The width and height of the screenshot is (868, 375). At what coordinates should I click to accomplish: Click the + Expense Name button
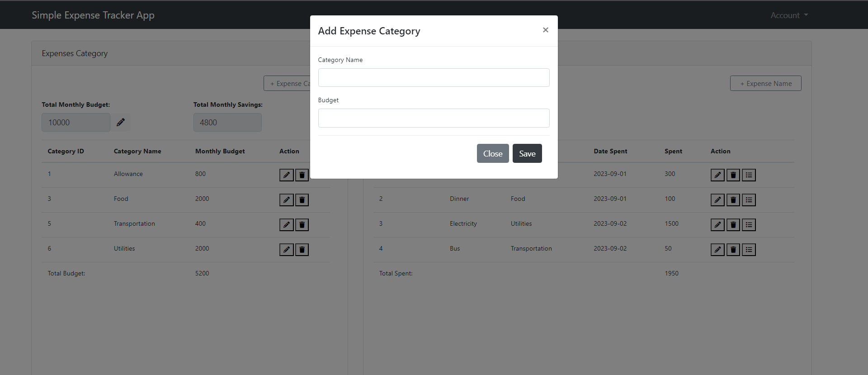(766, 83)
